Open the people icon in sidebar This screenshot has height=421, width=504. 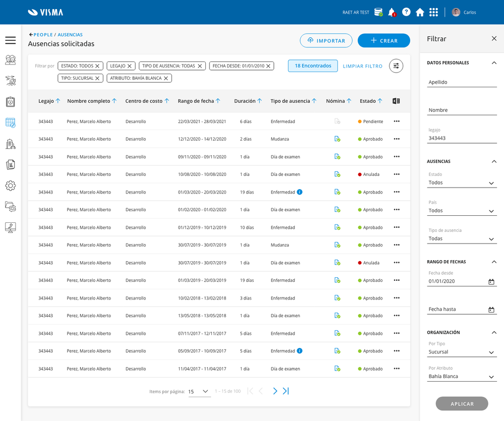pos(10,60)
